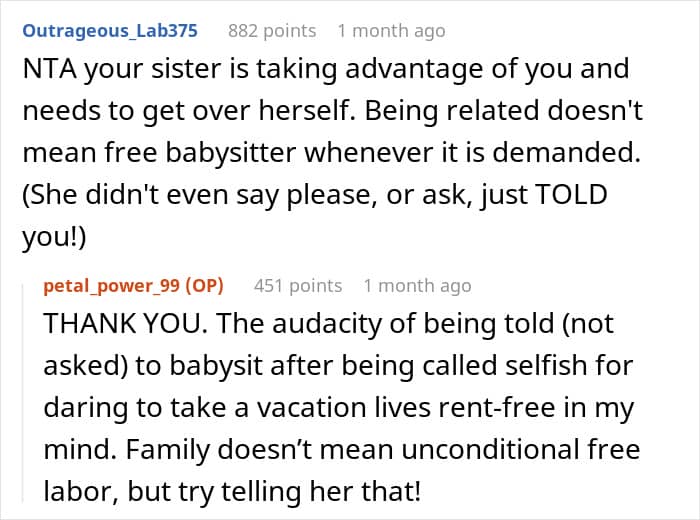The width and height of the screenshot is (700, 520).
Task: Click the 451 points score
Action: (x=298, y=286)
